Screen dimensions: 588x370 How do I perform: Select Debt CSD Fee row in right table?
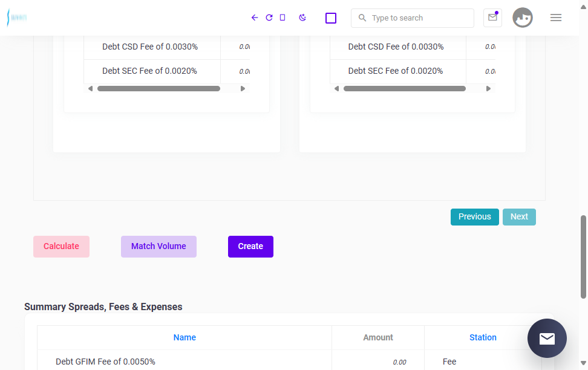tap(413, 47)
